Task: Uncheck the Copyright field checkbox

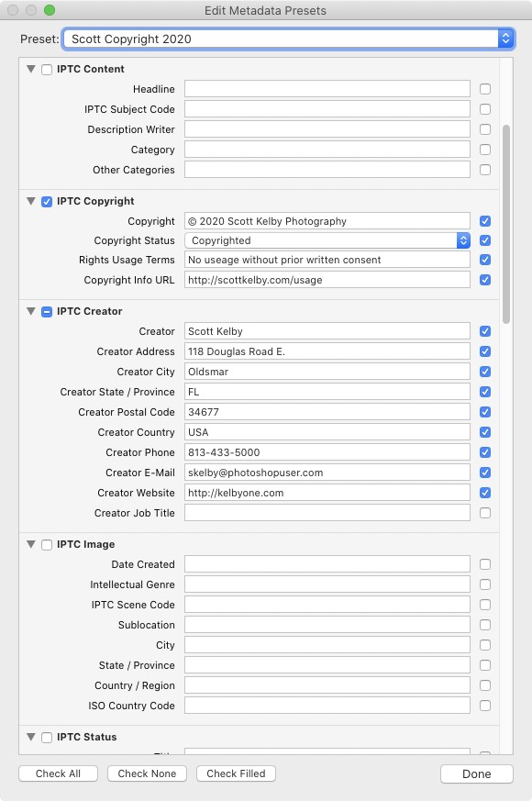Action: pyautogui.click(x=485, y=221)
